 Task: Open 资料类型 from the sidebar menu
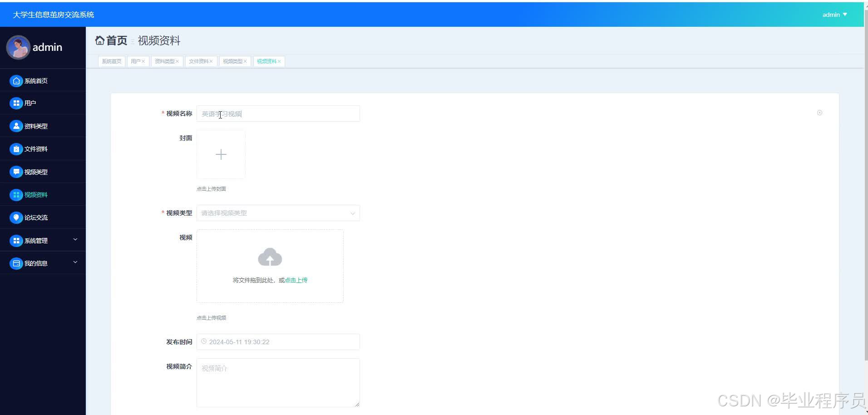tap(43, 126)
